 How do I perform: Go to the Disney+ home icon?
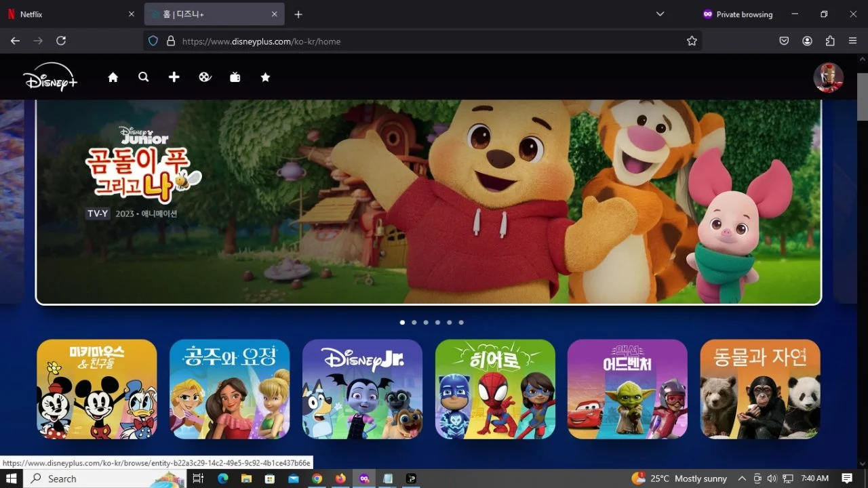113,77
